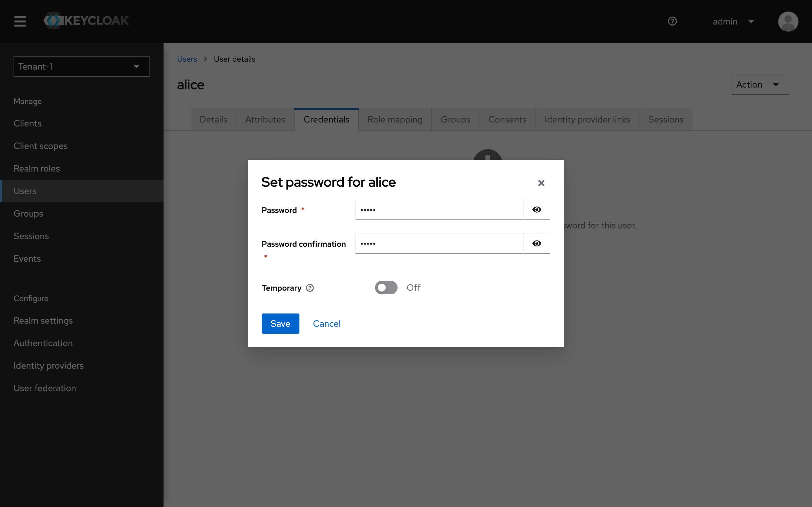Expand the admin account menu
Viewport: 812px width, 507px height.
[x=734, y=21]
